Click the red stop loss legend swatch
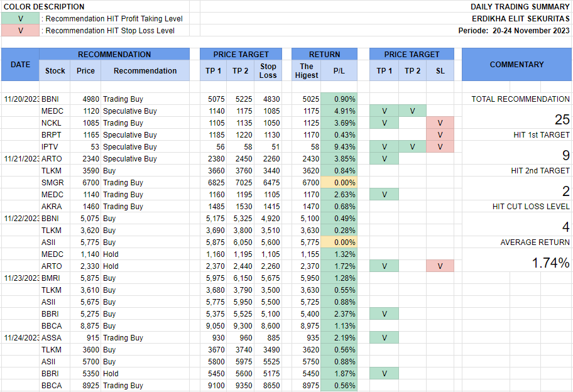The width and height of the screenshot is (573, 392). click(20, 30)
